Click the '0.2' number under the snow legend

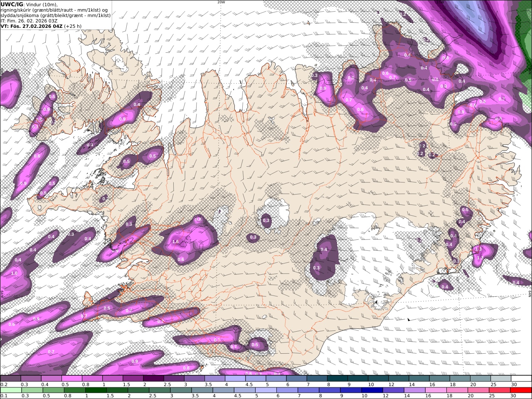point(3,384)
